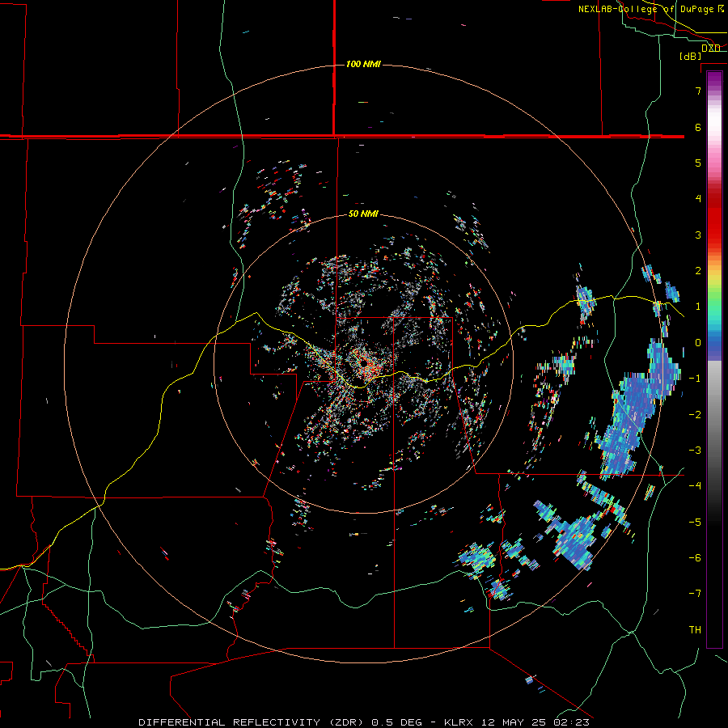
Task: Click the radar site center of clutter
Action: [x=363, y=363]
